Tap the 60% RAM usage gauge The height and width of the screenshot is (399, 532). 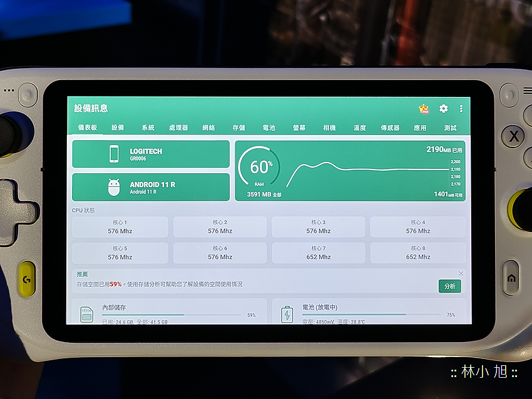260,167
